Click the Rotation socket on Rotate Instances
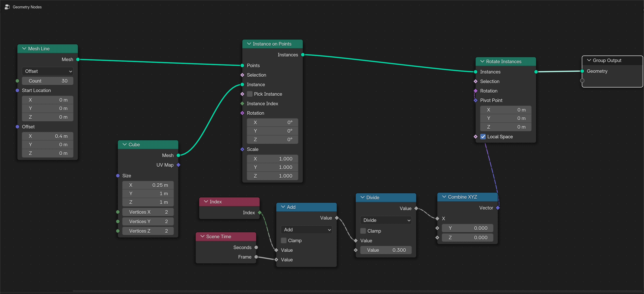 [x=476, y=91]
